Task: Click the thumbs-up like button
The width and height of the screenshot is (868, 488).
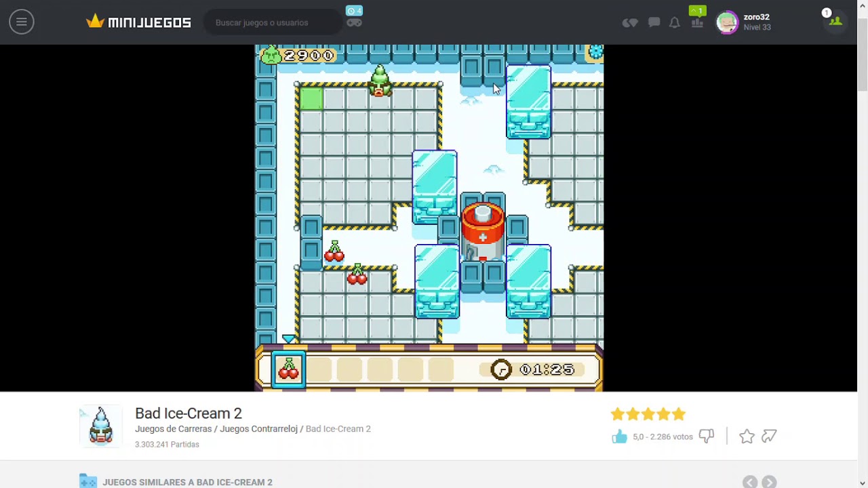Action: click(x=619, y=437)
